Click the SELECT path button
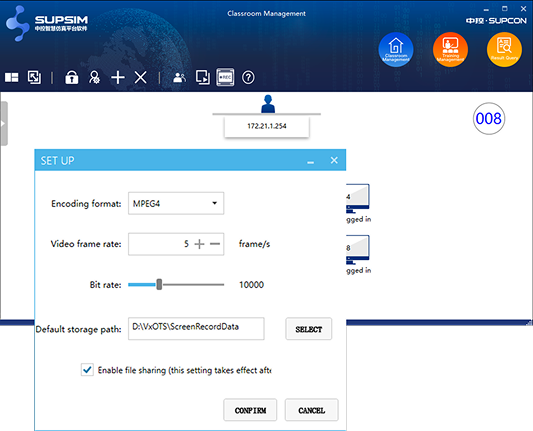Viewport: 533px width, 431px height. [x=309, y=329]
